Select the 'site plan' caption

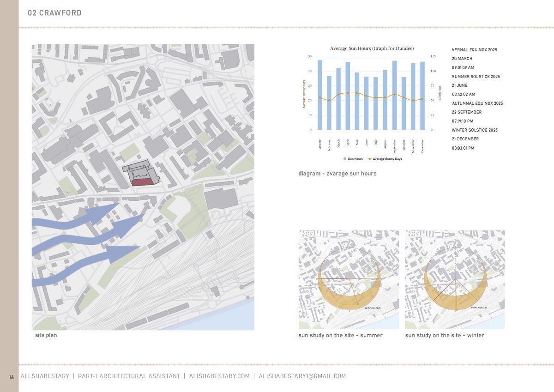coord(46,335)
